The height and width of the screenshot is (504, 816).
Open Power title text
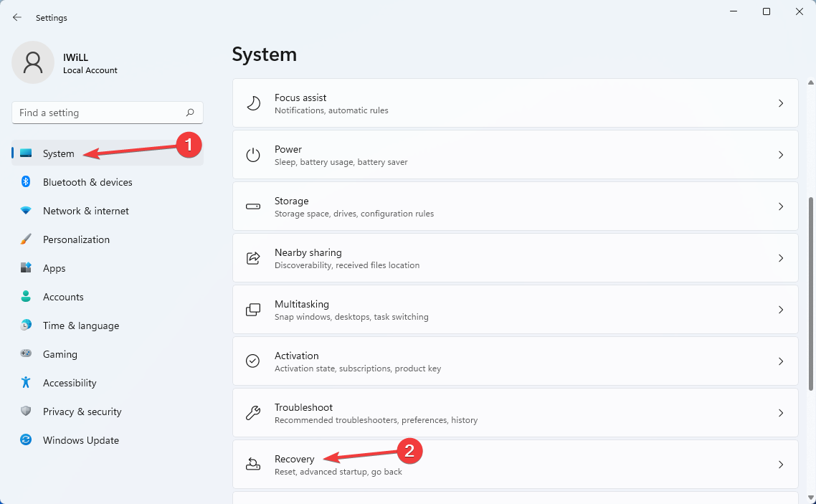click(x=288, y=148)
